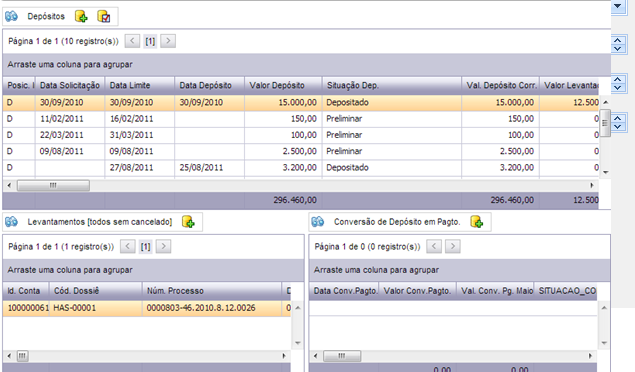The height and width of the screenshot is (372, 635).
Task: Go to previous page in Depósitos pager
Action: click(132, 41)
